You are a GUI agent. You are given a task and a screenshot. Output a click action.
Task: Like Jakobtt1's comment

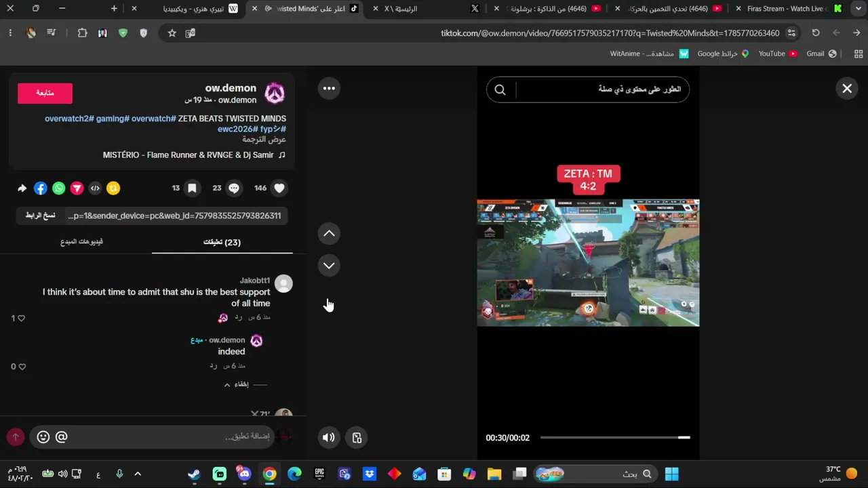click(21, 319)
